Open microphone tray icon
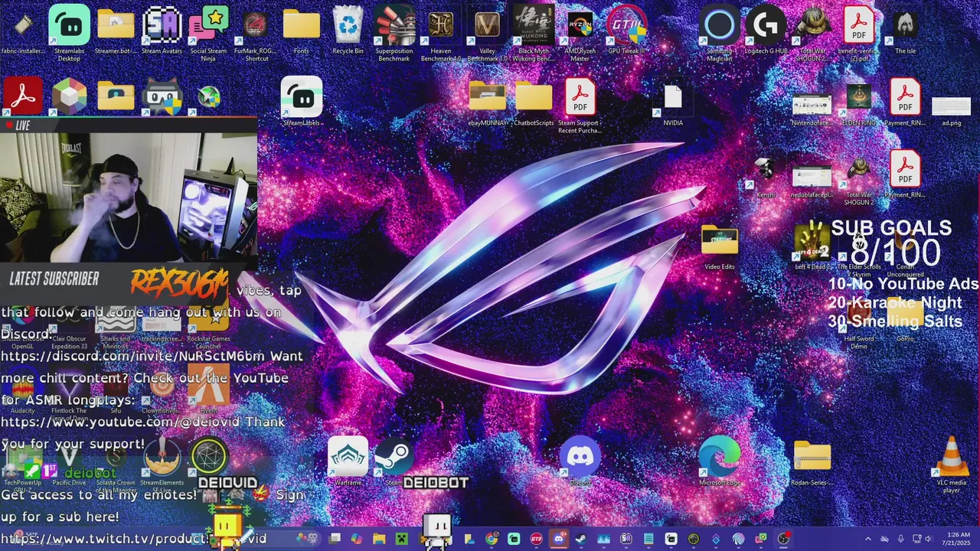 coord(901,539)
